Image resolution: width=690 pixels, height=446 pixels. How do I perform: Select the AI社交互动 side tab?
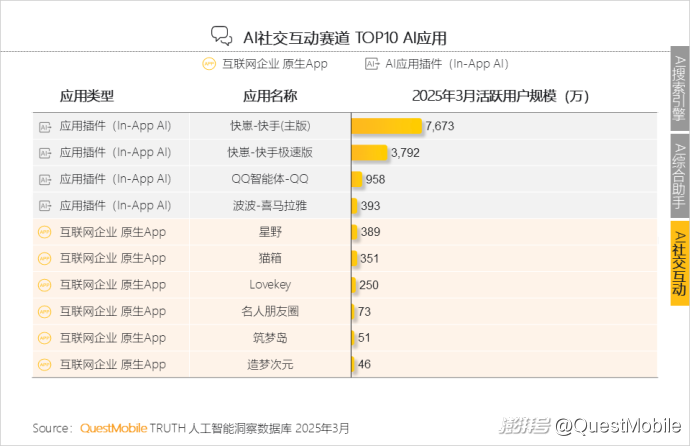679,263
